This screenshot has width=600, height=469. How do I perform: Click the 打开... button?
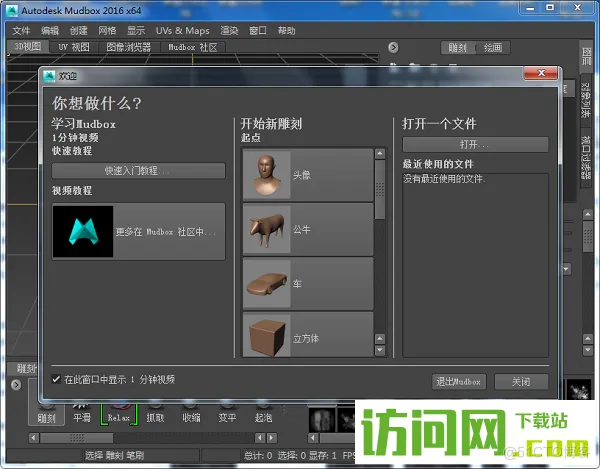coord(475,145)
